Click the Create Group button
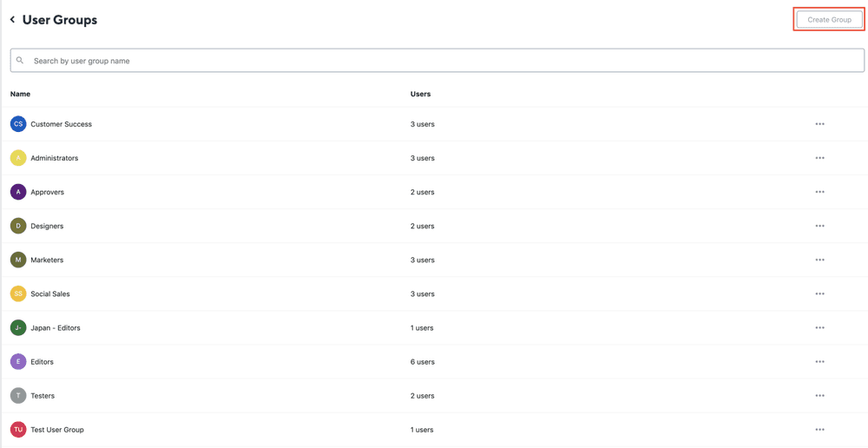The image size is (868, 448). pyautogui.click(x=829, y=19)
